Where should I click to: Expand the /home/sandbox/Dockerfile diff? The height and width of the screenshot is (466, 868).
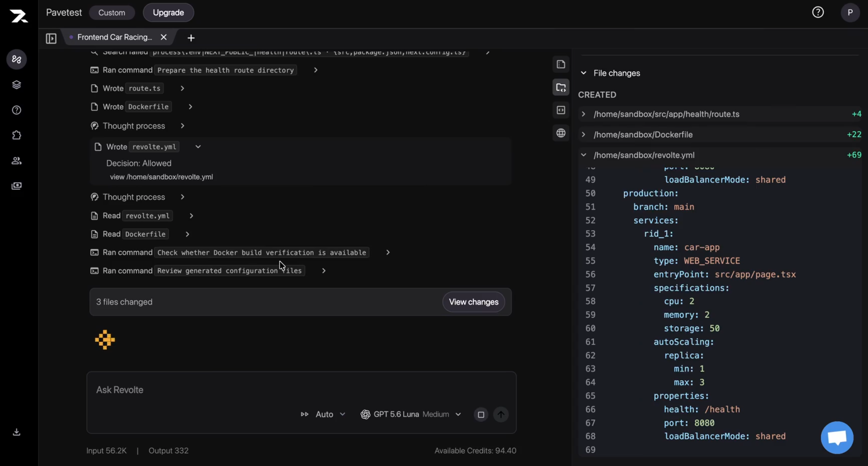[584, 135]
